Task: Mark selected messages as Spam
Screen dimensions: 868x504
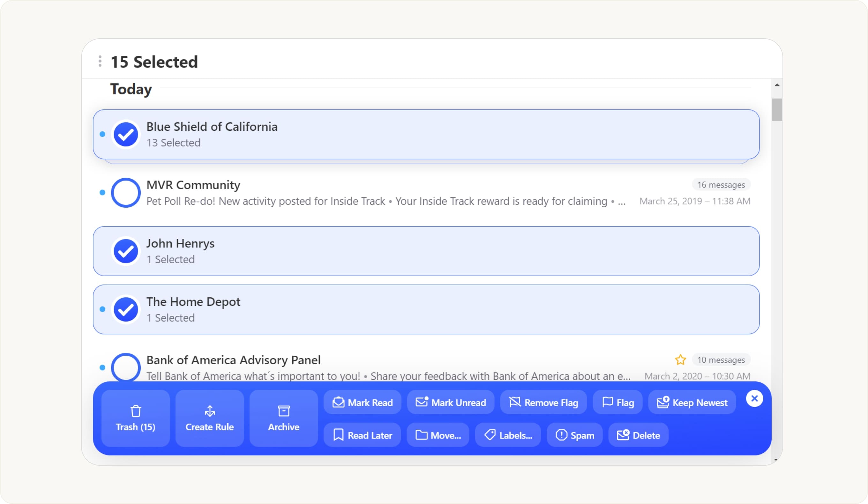Action: pos(574,435)
